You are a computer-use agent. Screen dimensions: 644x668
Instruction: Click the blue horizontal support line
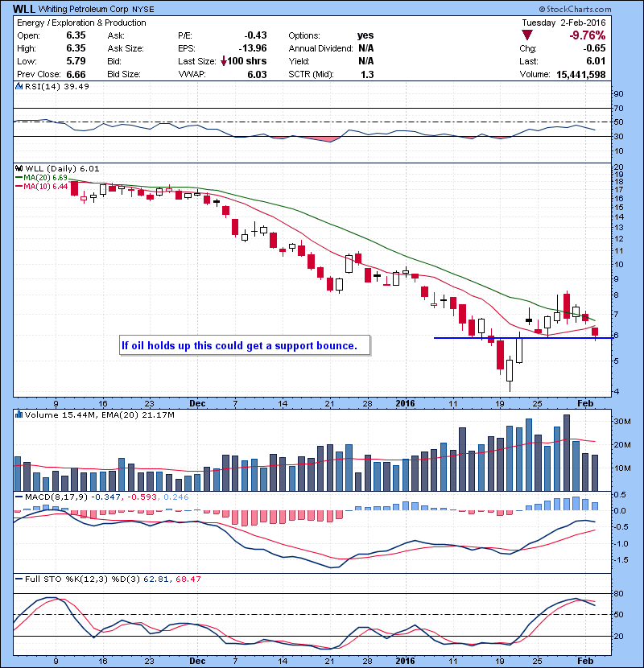pyautogui.click(x=523, y=338)
